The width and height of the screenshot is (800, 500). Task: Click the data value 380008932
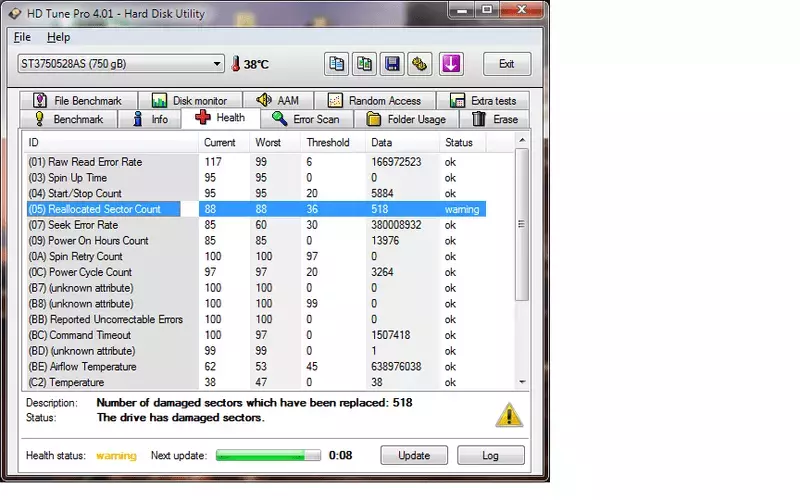(396, 225)
